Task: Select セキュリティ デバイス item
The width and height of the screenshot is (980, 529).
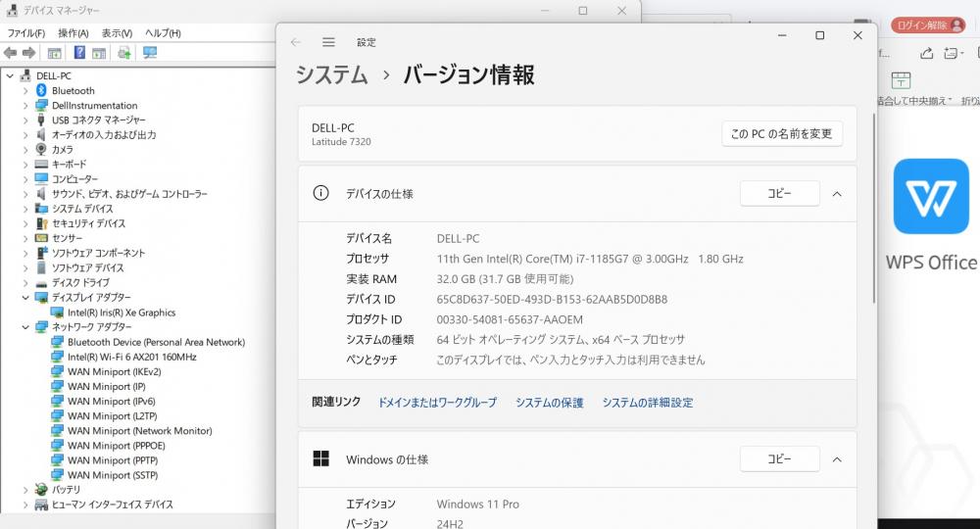Action: 88,223
